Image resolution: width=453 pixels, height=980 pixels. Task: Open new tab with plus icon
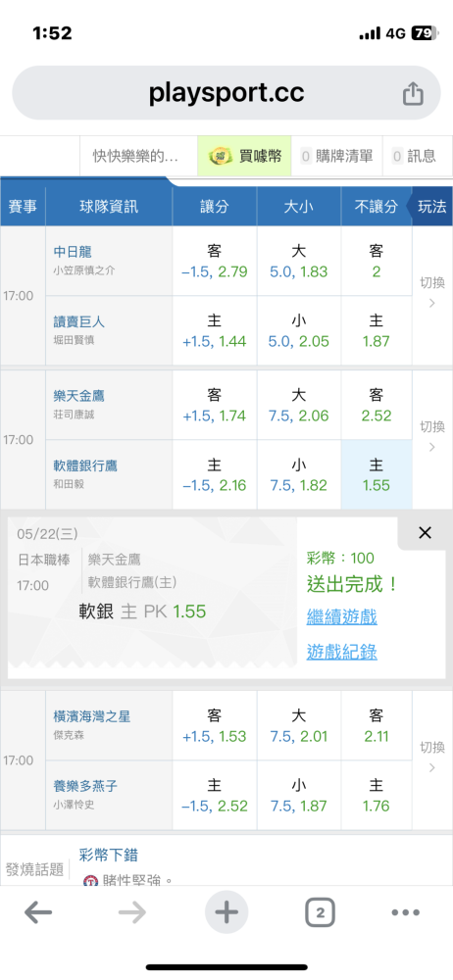tap(226, 912)
